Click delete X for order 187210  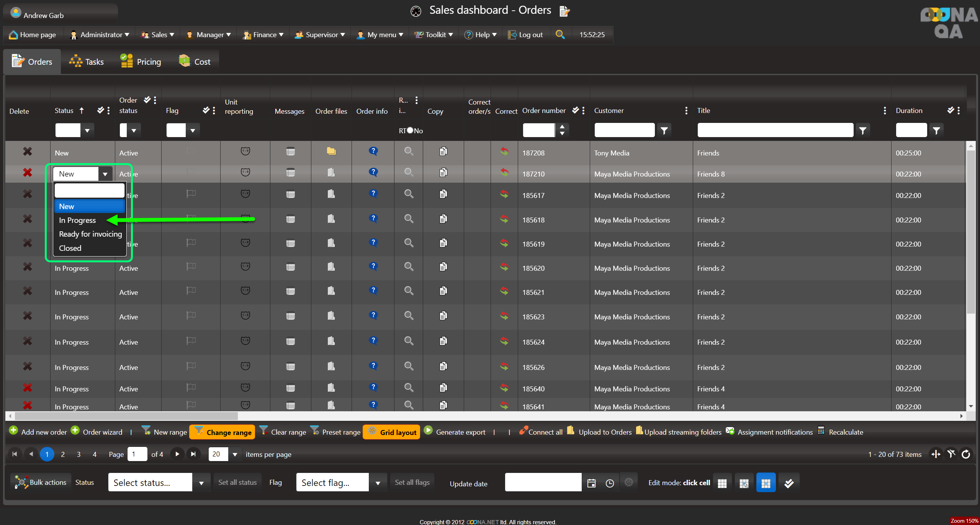coord(27,173)
